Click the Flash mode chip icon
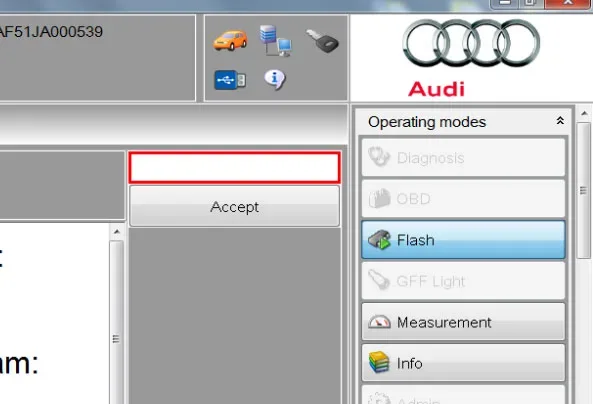Image resolution: width=593 pixels, height=404 pixels. click(379, 240)
